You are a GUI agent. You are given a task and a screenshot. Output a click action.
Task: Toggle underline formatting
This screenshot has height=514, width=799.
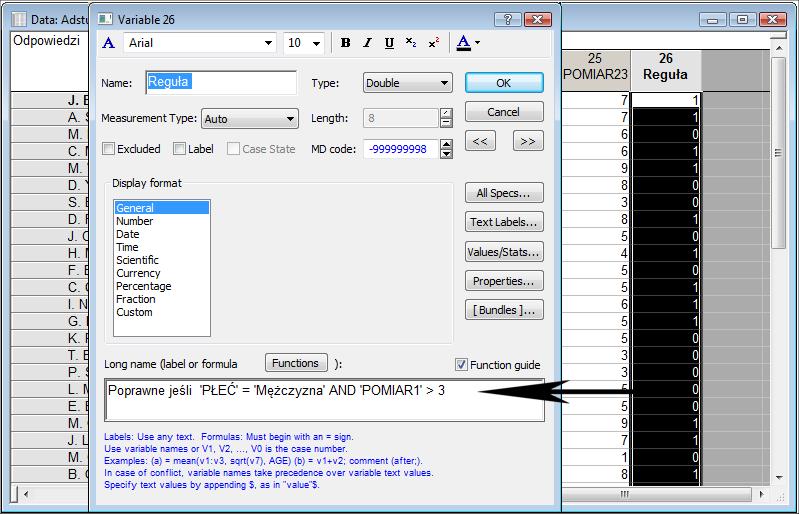coord(389,43)
